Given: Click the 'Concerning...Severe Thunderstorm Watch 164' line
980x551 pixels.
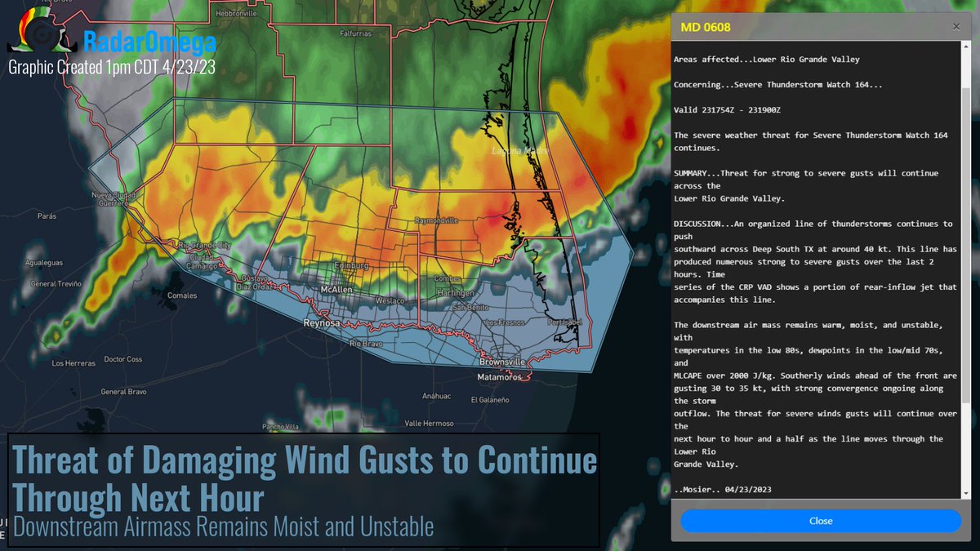Looking at the screenshot, I should (x=777, y=84).
